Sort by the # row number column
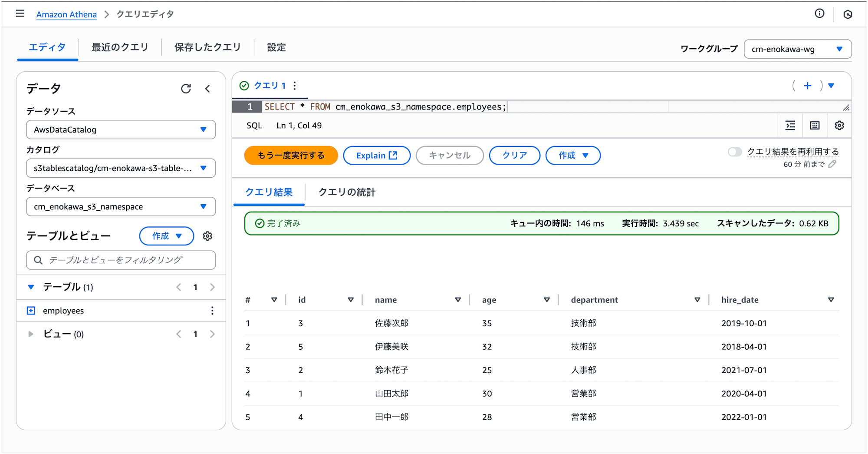The width and height of the screenshot is (868, 454). 274,300
